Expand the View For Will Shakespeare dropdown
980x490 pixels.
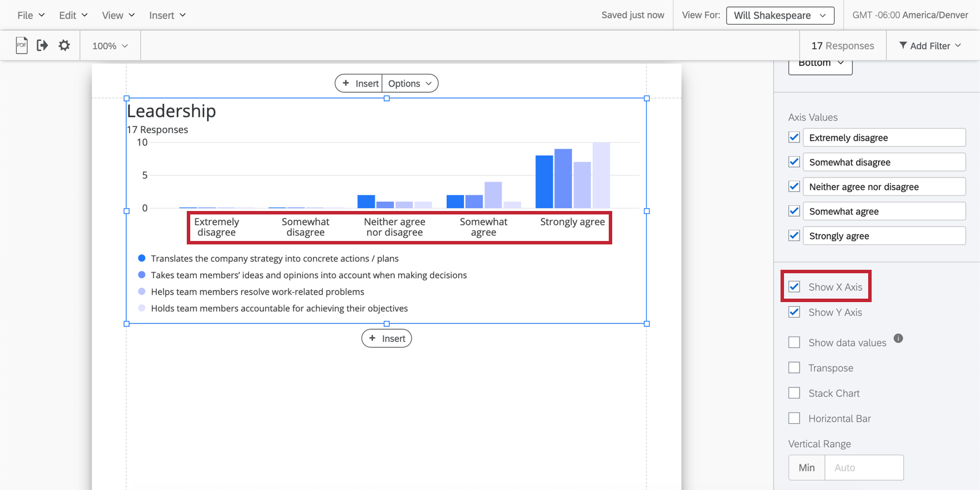[780, 16]
